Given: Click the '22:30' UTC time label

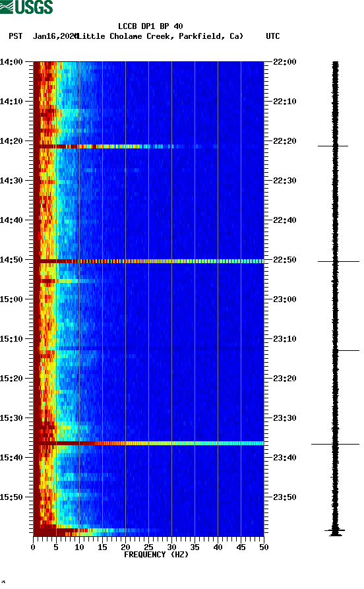Looking at the screenshot, I should [x=285, y=181].
